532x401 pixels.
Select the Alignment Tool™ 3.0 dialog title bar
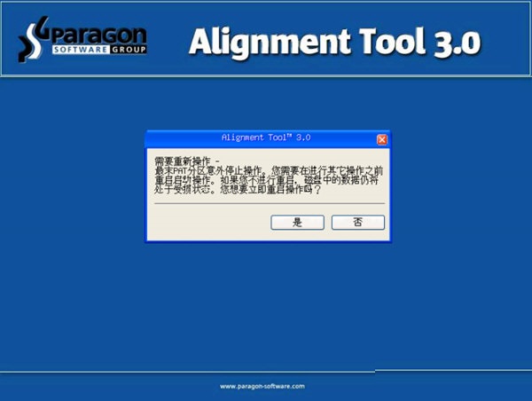point(268,138)
